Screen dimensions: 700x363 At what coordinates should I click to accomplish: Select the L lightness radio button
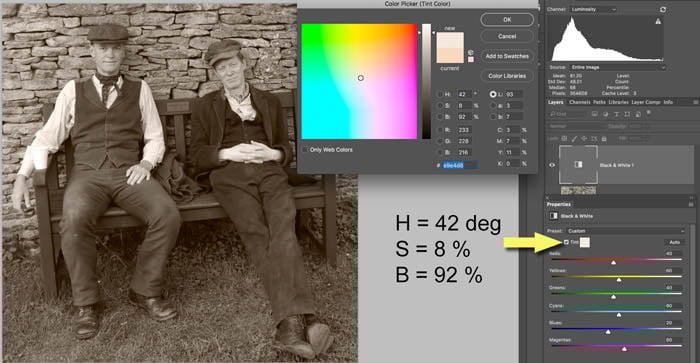[x=493, y=94]
